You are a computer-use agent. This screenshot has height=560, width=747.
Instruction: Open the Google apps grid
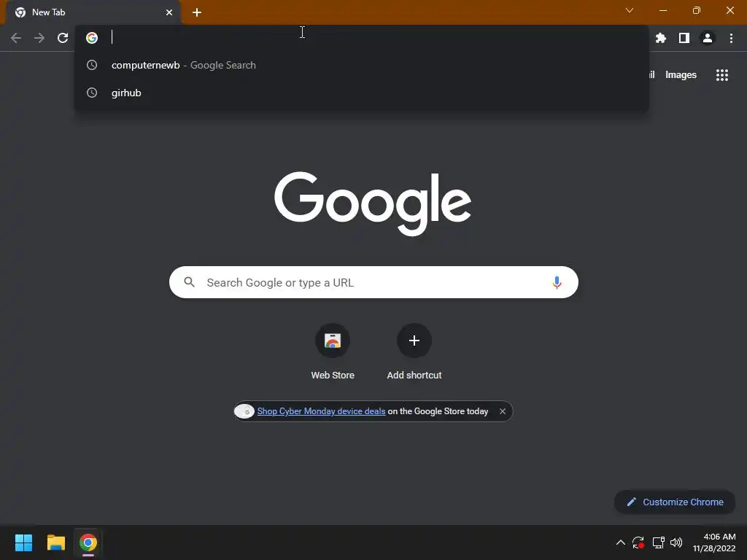(722, 75)
